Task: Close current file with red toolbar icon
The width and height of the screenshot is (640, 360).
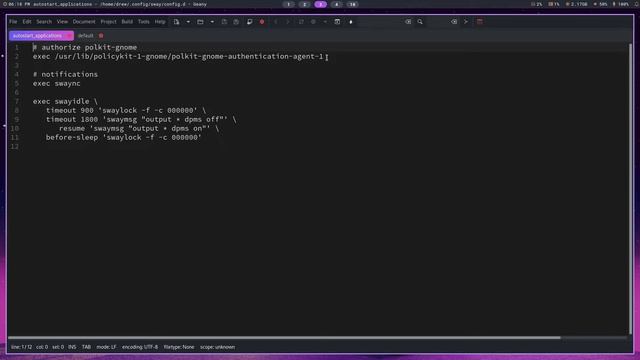Action: pyautogui.click(x=262, y=22)
